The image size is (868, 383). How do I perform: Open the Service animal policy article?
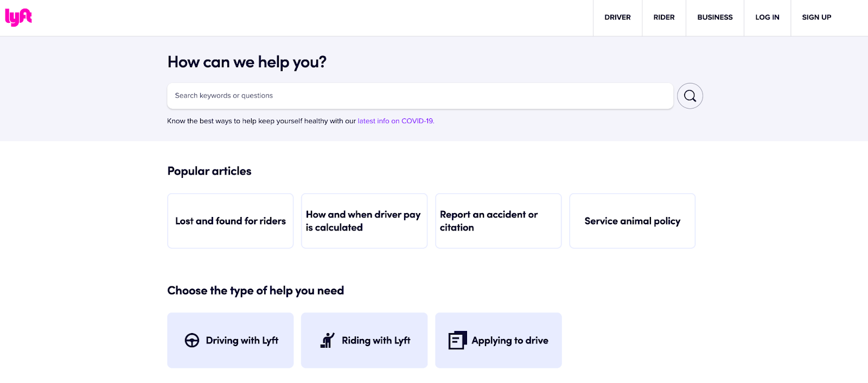(x=632, y=221)
